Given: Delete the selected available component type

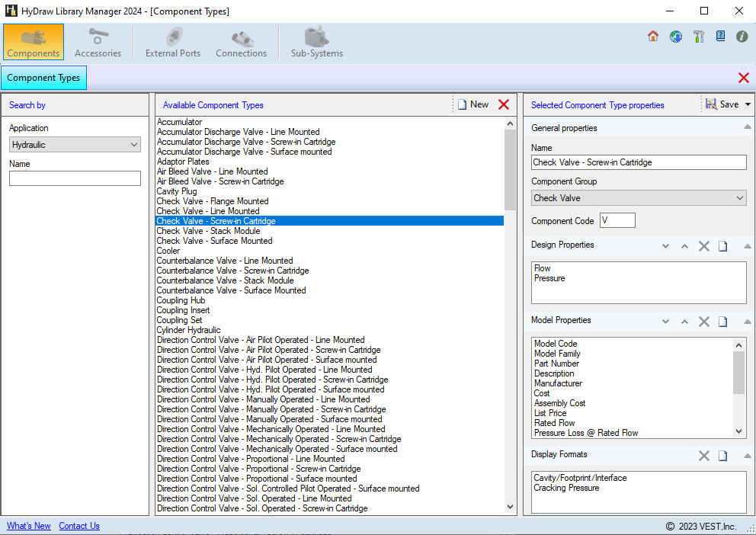Looking at the screenshot, I should pyautogui.click(x=504, y=104).
